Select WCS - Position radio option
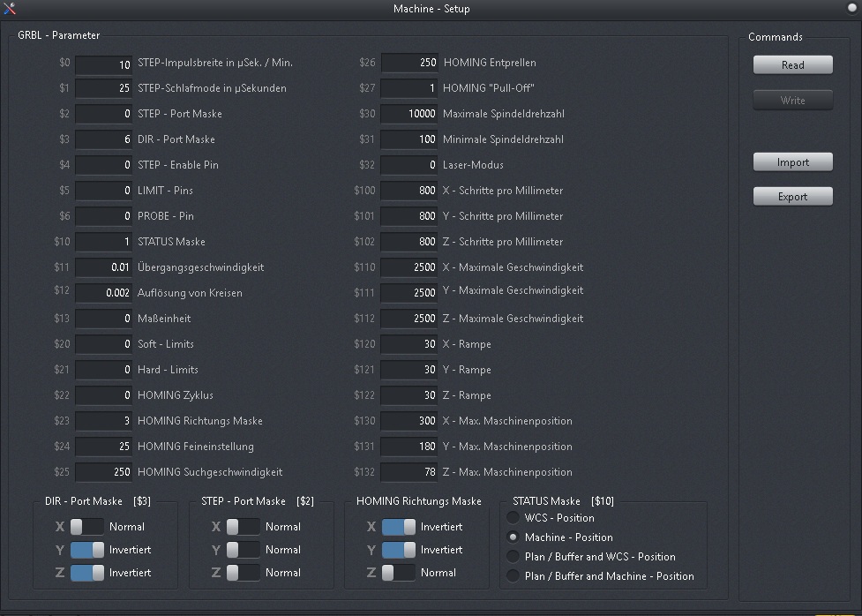 click(x=513, y=518)
